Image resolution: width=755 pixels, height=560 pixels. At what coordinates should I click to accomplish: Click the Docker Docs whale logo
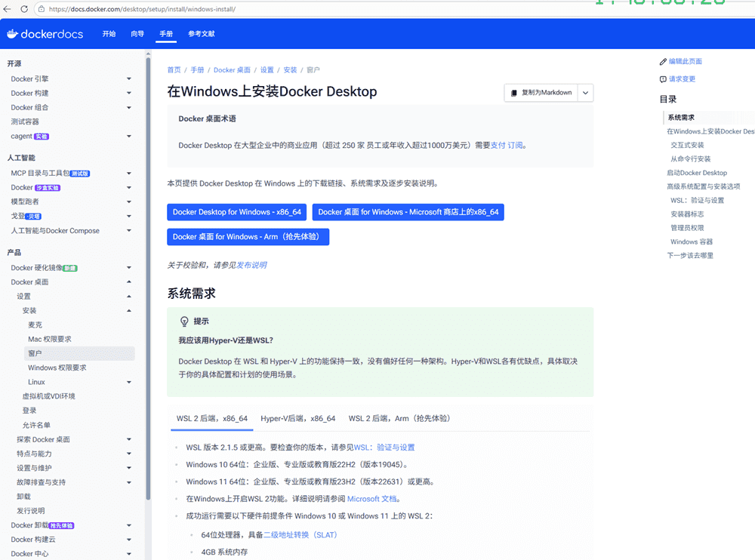click(x=12, y=34)
